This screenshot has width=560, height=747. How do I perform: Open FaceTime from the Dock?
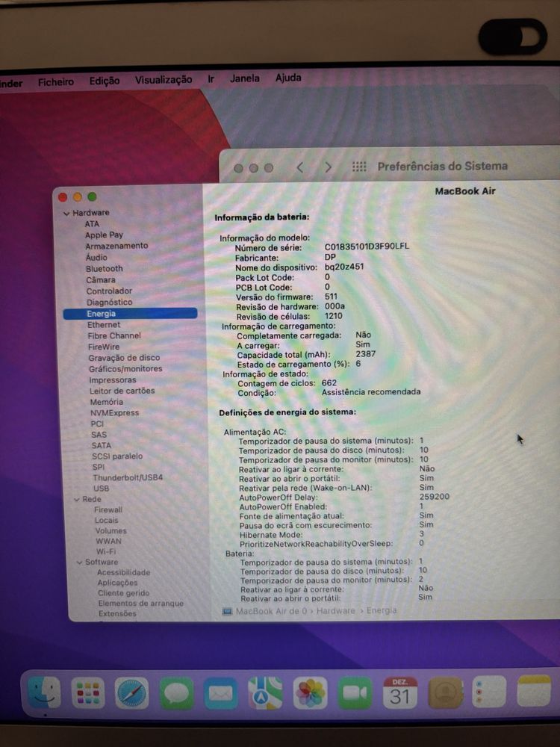pyautogui.click(x=355, y=693)
